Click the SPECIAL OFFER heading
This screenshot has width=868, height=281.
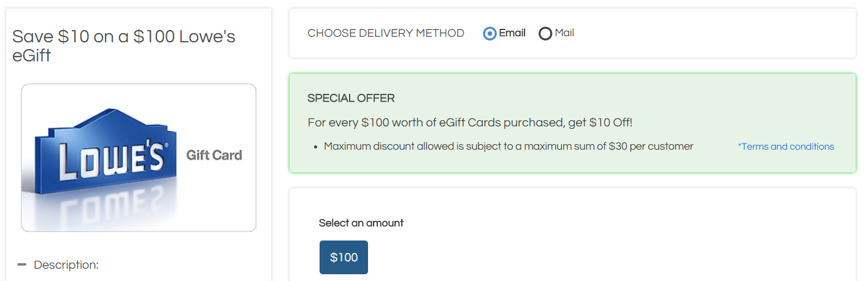tap(351, 98)
